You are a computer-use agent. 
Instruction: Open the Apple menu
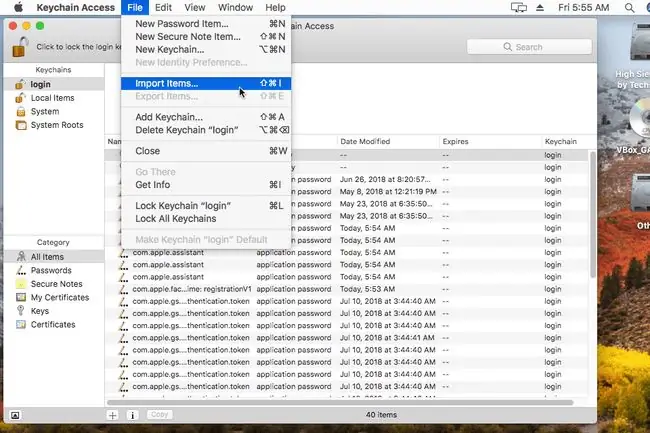click(x=18, y=7)
